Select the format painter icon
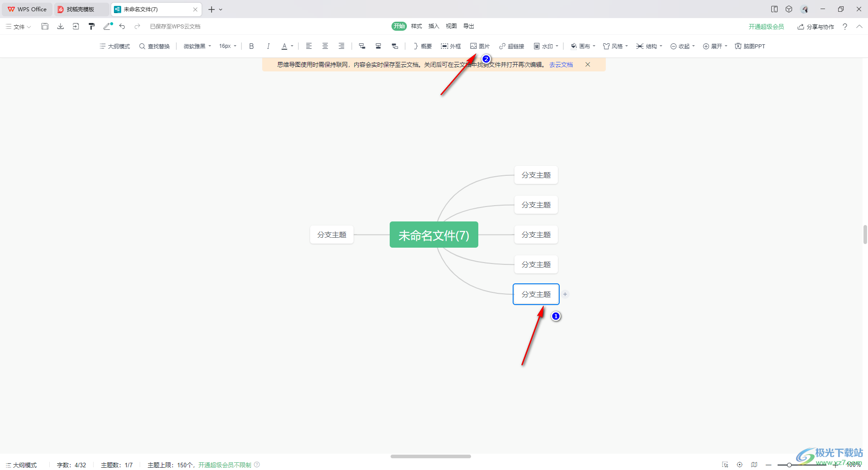868x470 pixels. (x=91, y=26)
